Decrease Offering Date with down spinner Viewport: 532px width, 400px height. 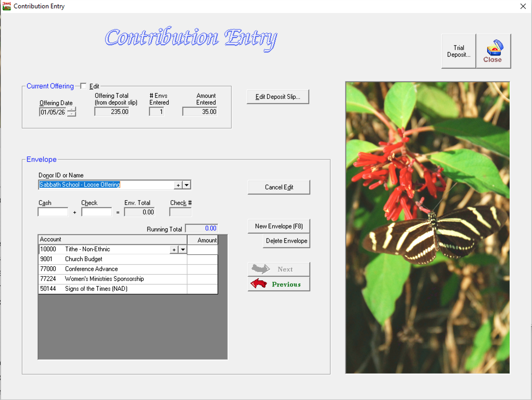click(71, 114)
